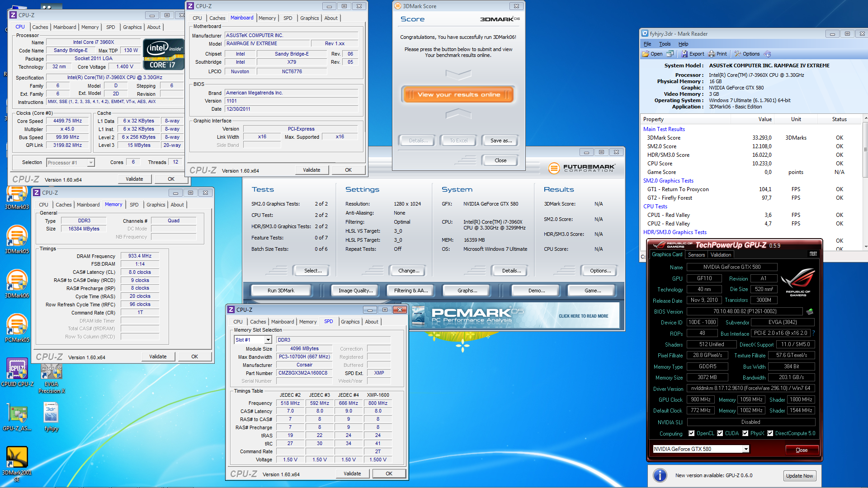Image resolution: width=868 pixels, height=488 pixels.
Task: Open the Slot #1 dropdown in SPD tab
Action: [253, 340]
